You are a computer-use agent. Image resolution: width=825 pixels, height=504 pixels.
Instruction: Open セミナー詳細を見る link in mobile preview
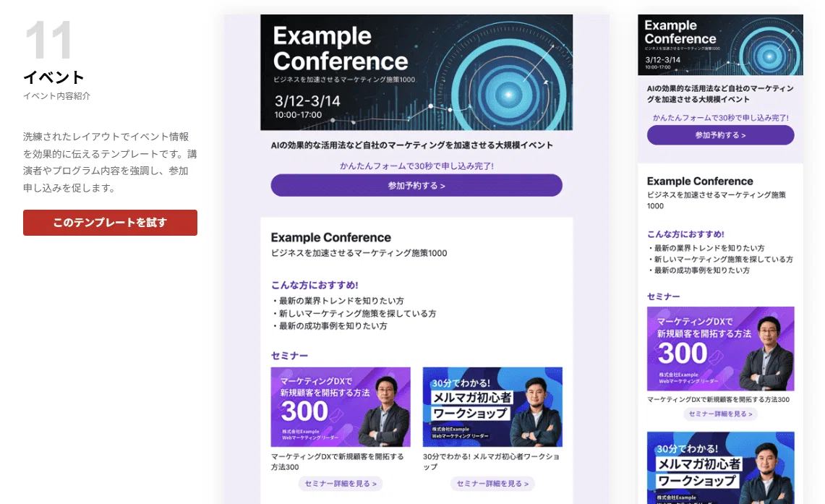coord(720,414)
